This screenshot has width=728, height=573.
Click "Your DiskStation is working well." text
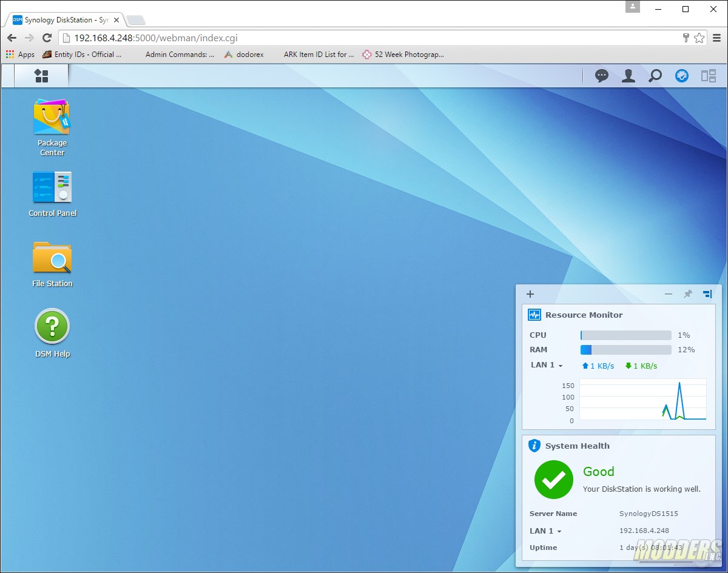point(642,489)
